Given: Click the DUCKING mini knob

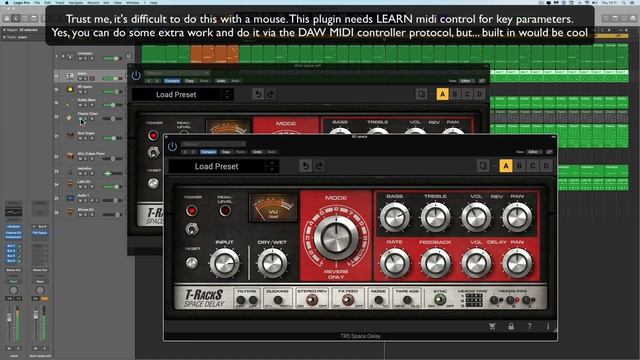Looking at the screenshot, I should point(278,300).
